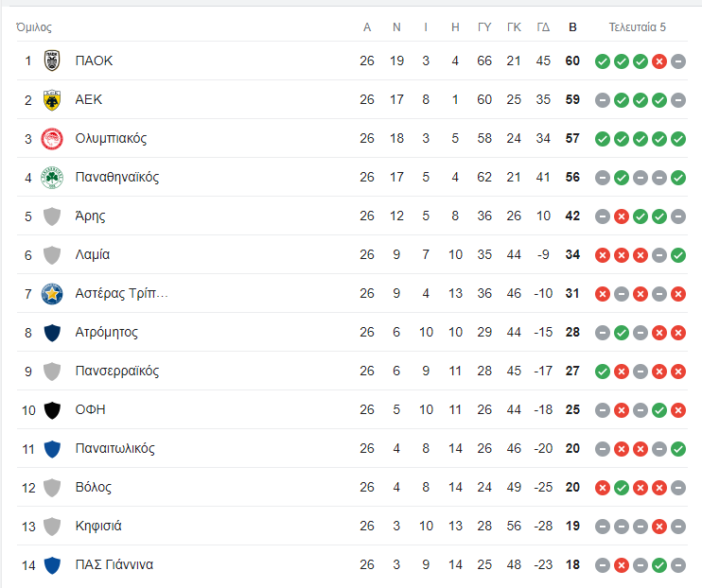Click the Παναθηναϊκός green crest icon
702x588 pixels.
pyautogui.click(x=52, y=178)
